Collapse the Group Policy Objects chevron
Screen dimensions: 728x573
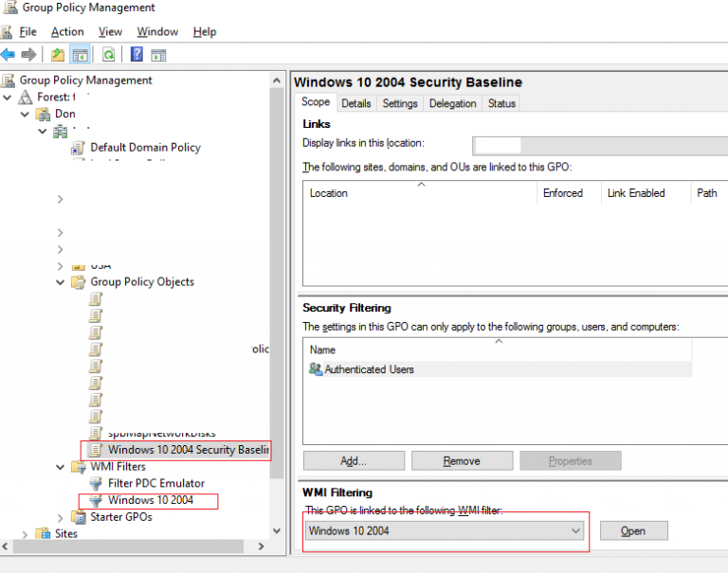tap(61, 282)
